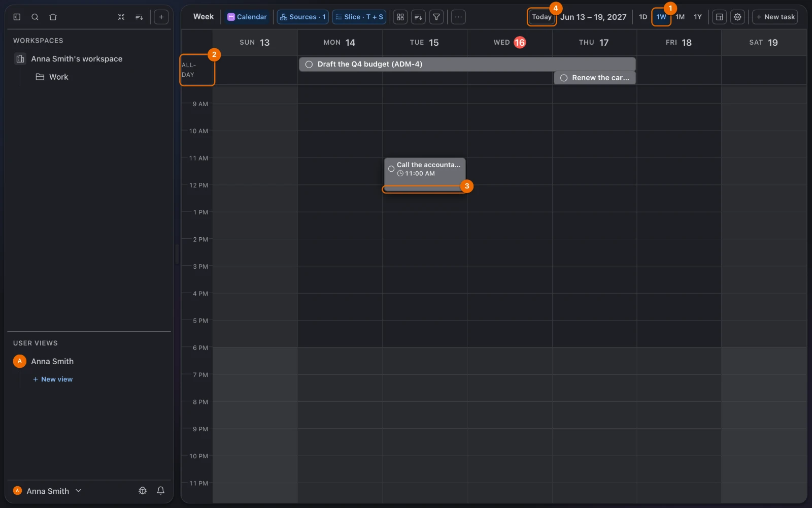Screen dimensions: 812x508
Task: Expand the Anna Smith account menu chevron
Action: pyautogui.click(x=78, y=491)
